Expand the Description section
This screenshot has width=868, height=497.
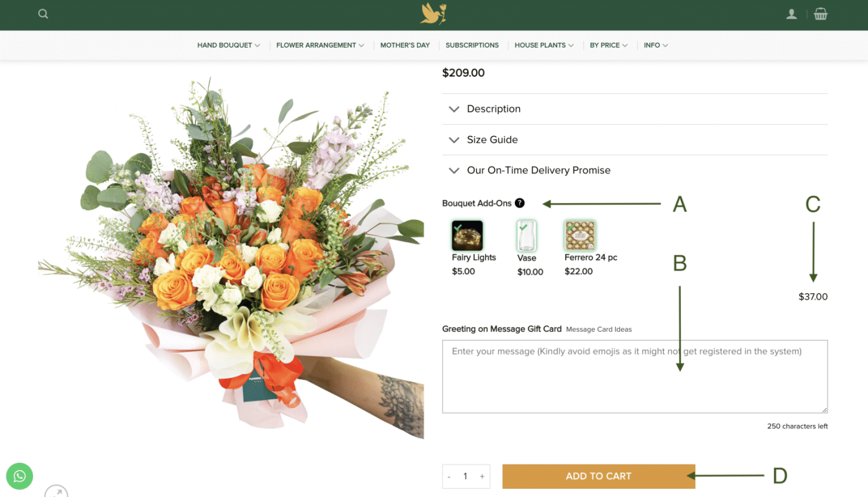point(635,109)
